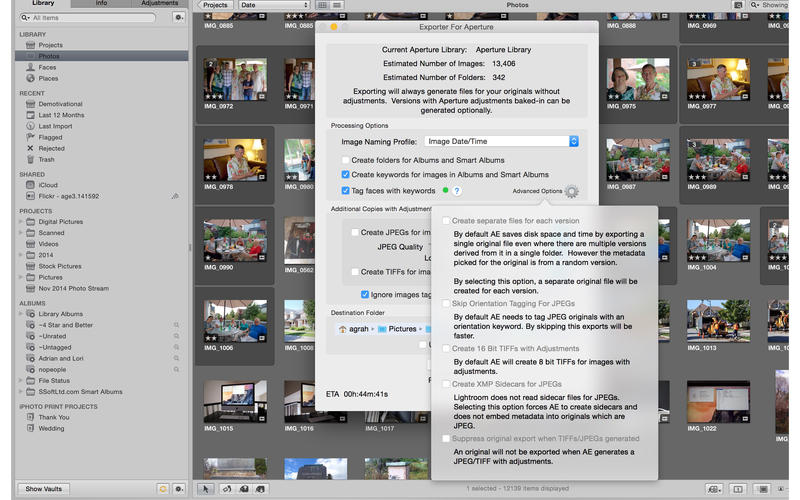Expand Library Albums
The height and width of the screenshot is (500, 800).
[21, 314]
